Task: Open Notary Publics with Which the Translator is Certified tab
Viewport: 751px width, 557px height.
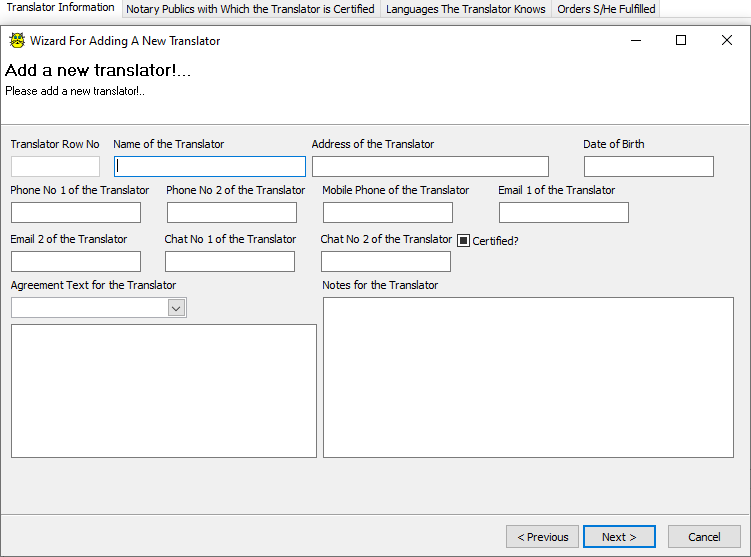Action: 250,9
